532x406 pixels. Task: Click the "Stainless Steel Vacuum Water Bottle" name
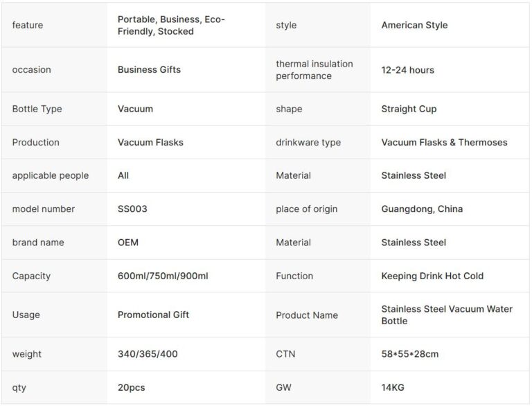447,315
